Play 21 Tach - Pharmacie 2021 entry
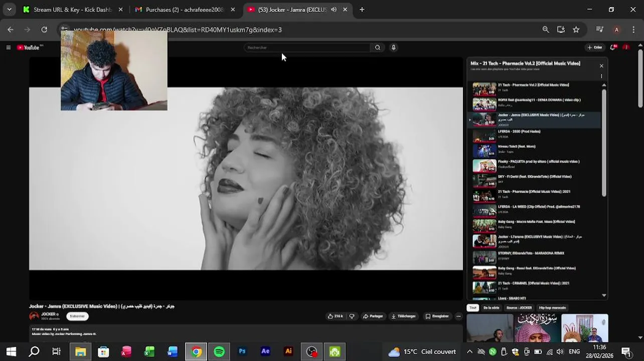Viewport: 644px width, 361px height. [x=534, y=195]
